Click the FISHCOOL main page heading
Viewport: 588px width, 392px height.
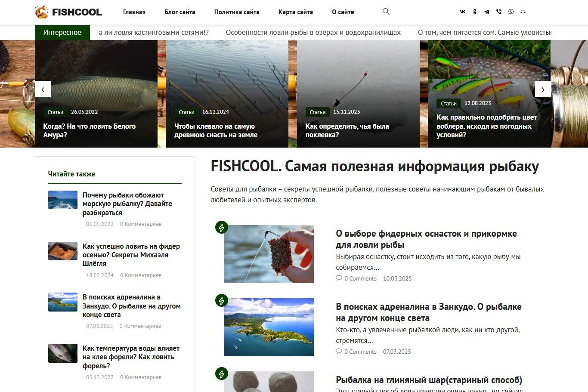tap(375, 166)
